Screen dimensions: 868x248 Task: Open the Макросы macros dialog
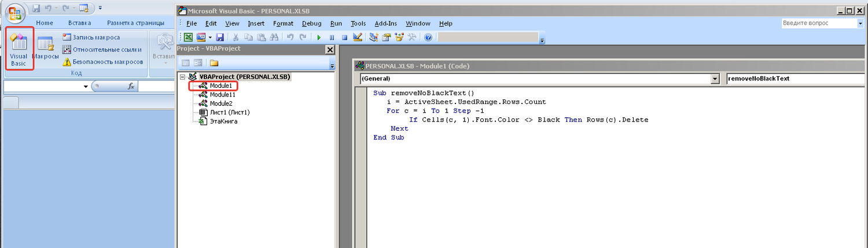pyautogui.click(x=45, y=49)
